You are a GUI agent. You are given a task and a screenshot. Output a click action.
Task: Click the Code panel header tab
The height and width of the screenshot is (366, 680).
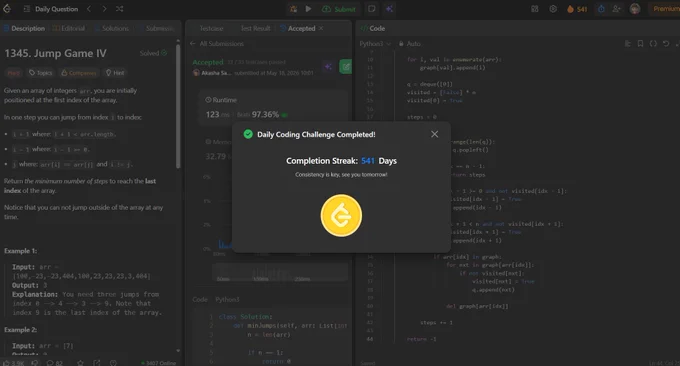[x=373, y=28]
